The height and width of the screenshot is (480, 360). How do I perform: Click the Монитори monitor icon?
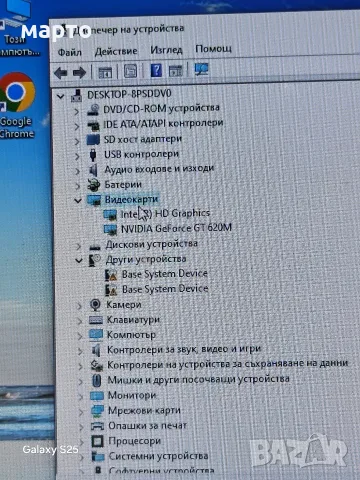97,396
